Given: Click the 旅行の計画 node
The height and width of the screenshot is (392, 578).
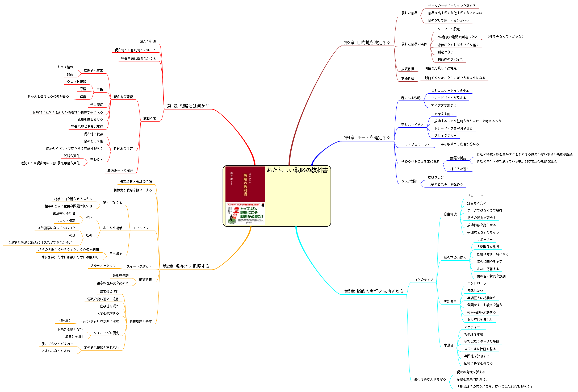Looking at the screenshot, I should [x=148, y=41].
